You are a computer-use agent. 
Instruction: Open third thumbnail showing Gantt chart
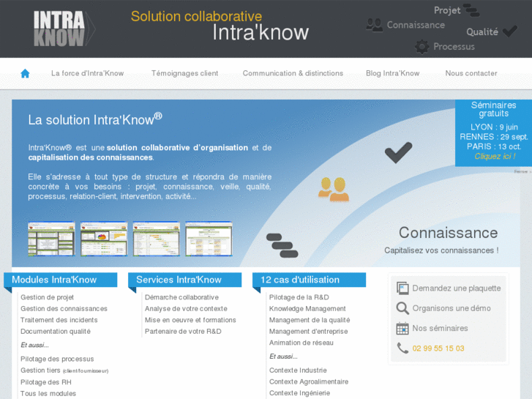click(157, 239)
